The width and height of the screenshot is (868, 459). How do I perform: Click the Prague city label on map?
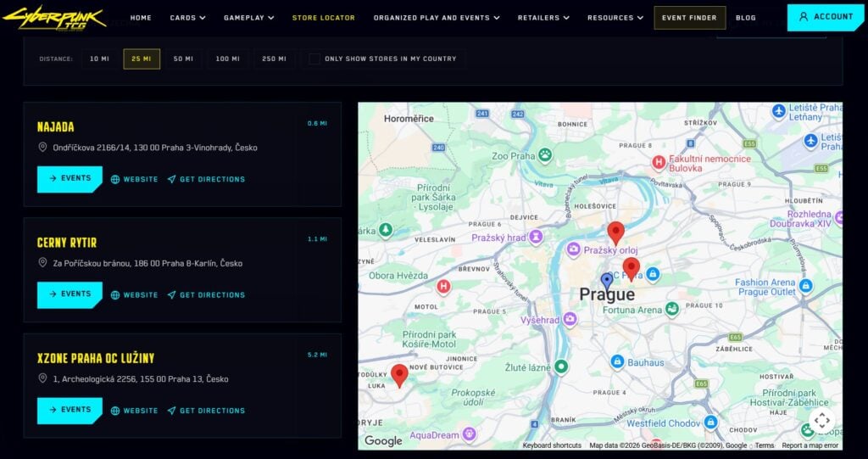[607, 294]
